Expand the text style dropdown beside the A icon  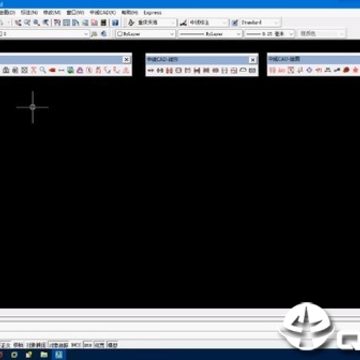click(173, 23)
